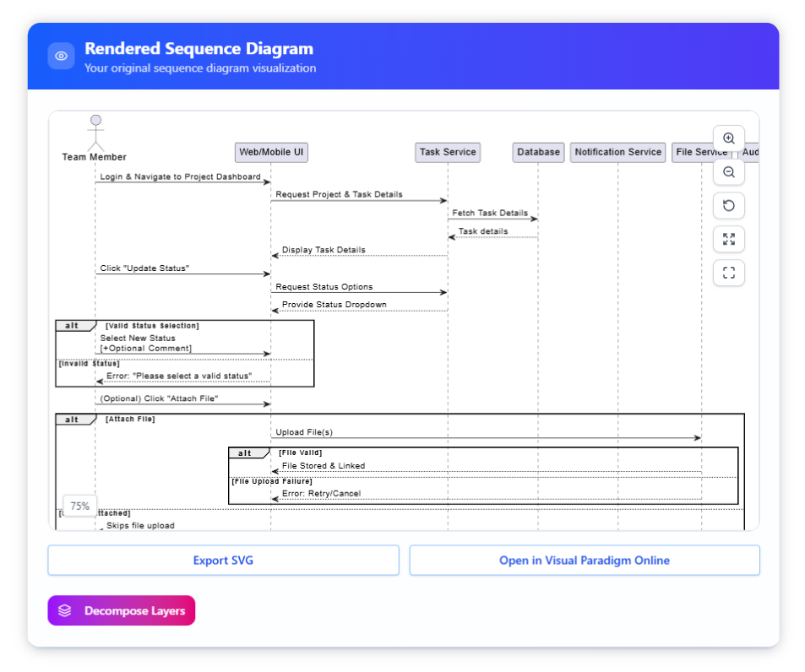Screen dimensions: 805x672
Task: Click the eye icon in the header
Action: click(x=61, y=57)
